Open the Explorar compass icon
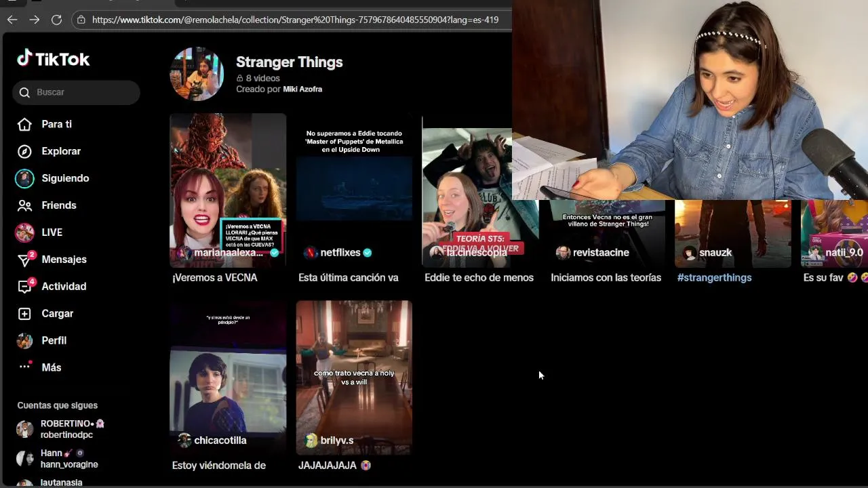The width and height of the screenshot is (868, 488). 24,151
